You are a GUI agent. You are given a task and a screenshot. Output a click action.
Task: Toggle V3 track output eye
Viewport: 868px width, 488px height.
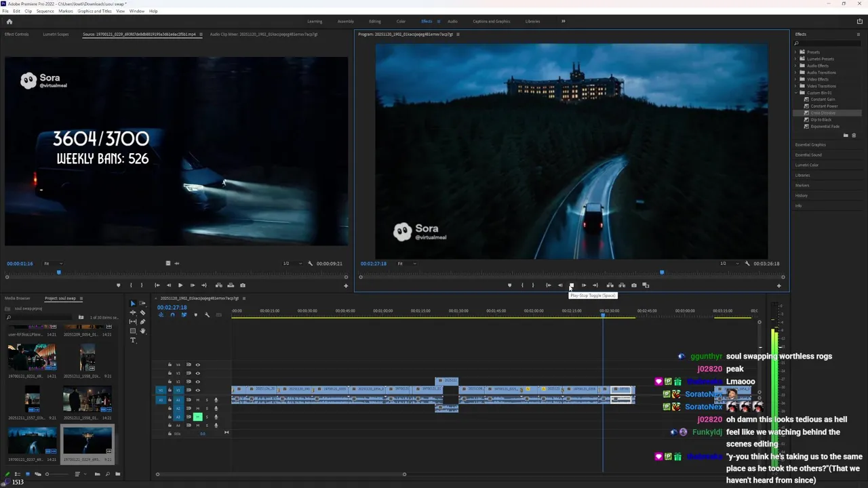pyautogui.click(x=198, y=373)
